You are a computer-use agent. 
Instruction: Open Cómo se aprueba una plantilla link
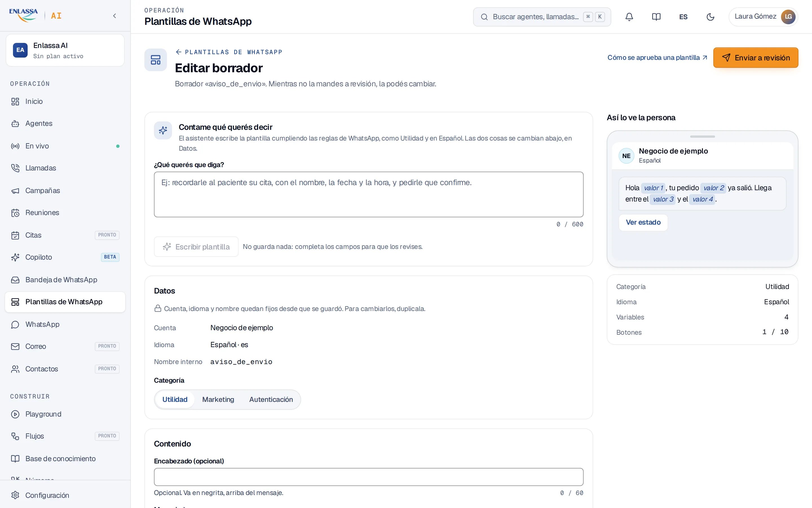coord(657,58)
